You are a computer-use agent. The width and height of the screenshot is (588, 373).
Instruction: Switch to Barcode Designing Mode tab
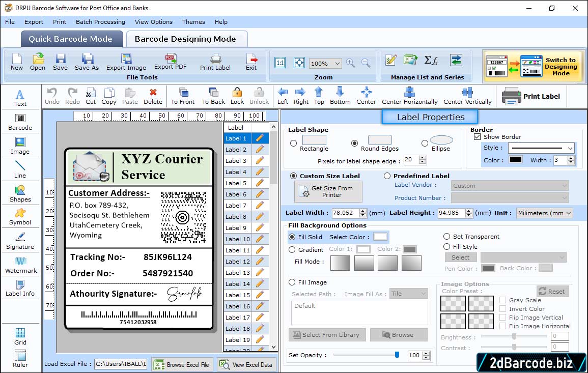(187, 39)
